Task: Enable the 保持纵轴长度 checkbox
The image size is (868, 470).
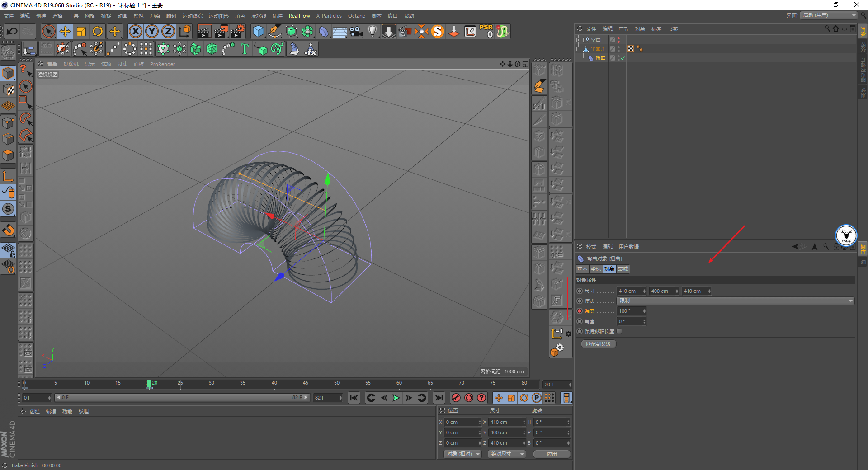Action: pyautogui.click(x=619, y=331)
